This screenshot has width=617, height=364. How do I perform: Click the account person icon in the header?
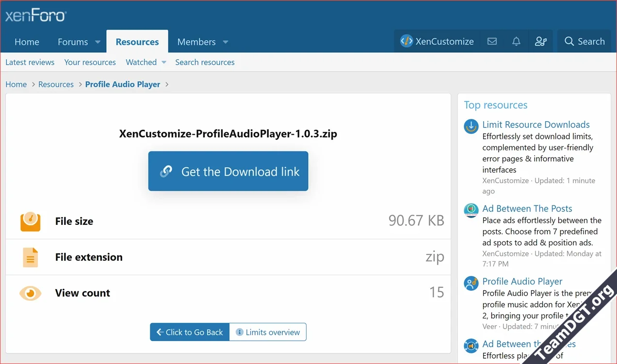(540, 41)
